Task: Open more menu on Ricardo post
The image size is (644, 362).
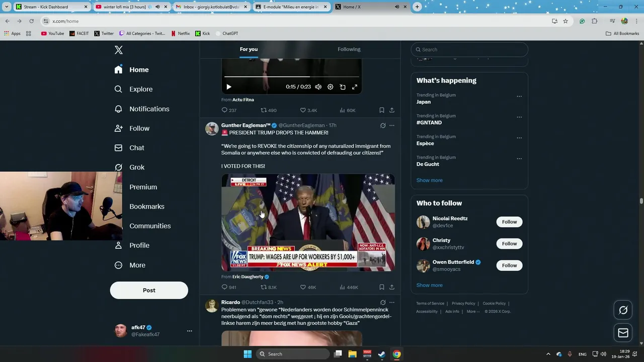Action: (x=392, y=302)
